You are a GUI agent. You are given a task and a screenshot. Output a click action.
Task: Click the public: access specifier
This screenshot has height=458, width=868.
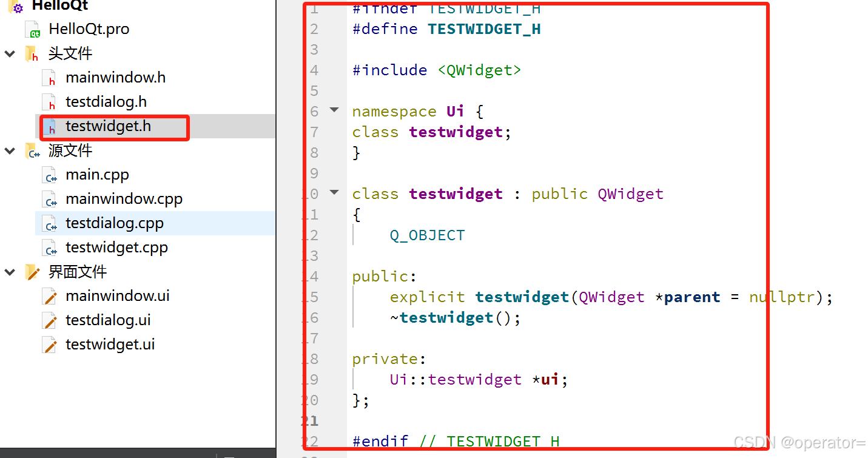coord(385,277)
